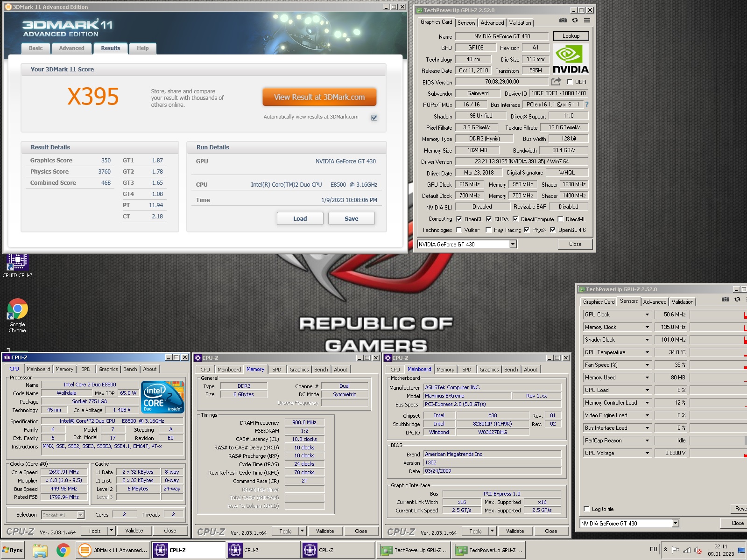Click the GPU Load sensor graph

(x=718, y=390)
